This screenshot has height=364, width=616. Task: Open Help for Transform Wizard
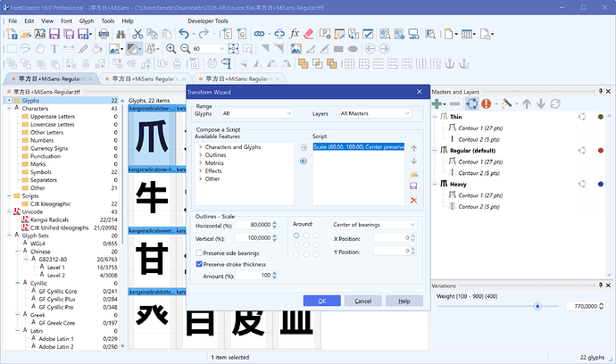pyautogui.click(x=404, y=301)
